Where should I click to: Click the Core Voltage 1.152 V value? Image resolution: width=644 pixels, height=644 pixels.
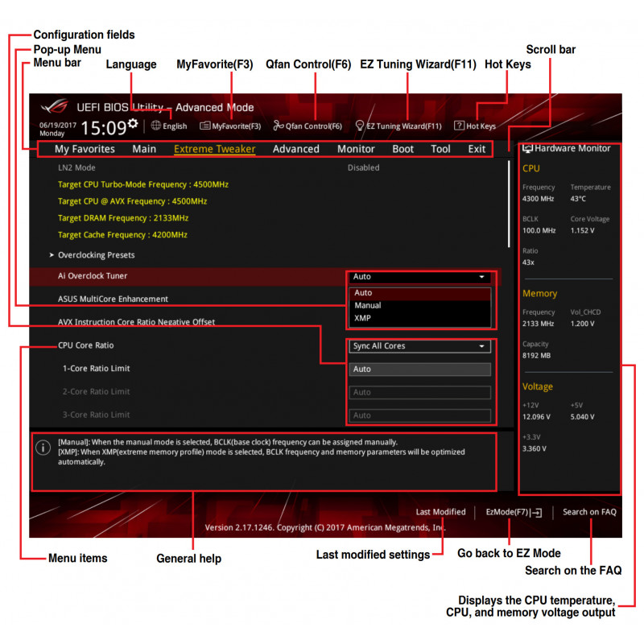click(582, 230)
